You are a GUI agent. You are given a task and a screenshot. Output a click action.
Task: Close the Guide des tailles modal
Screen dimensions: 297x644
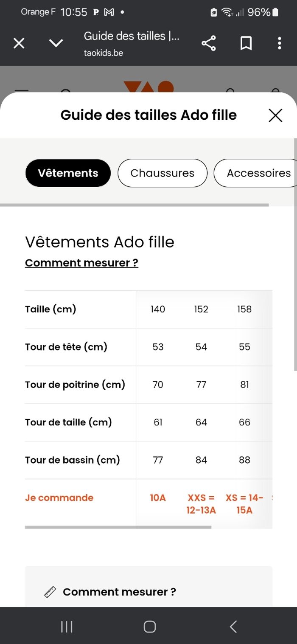point(275,115)
